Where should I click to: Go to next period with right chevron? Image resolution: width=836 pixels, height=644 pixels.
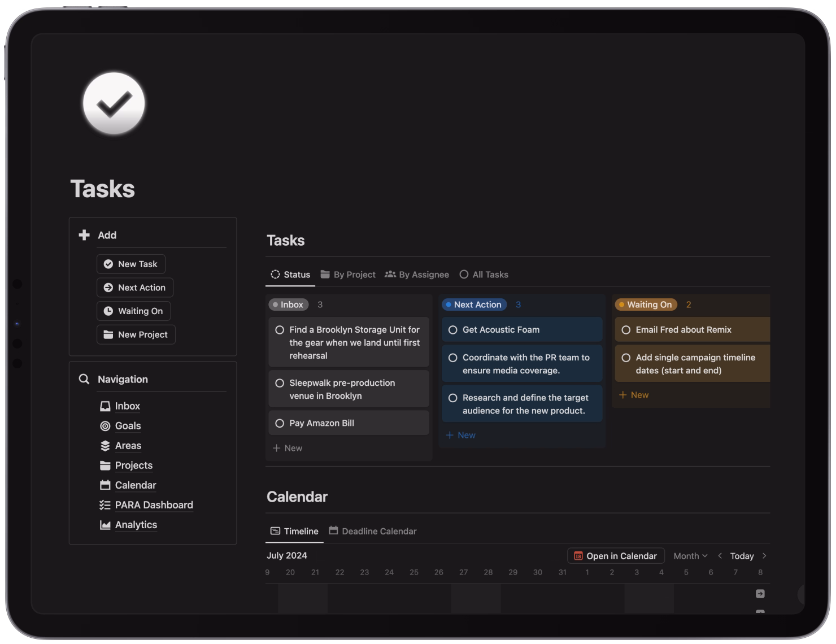click(x=764, y=556)
